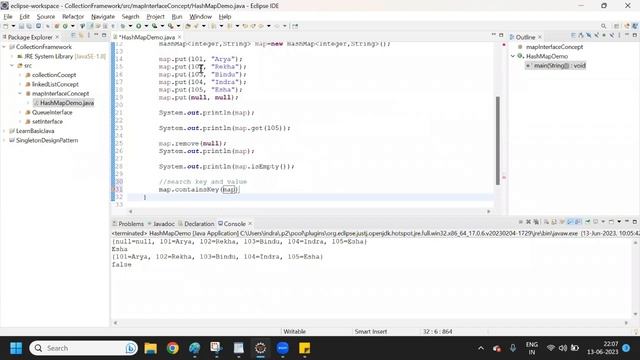Image resolution: width=640 pixels, height=360 pixels.
Task: Open the Navigate menu
Action: point(103,17)
